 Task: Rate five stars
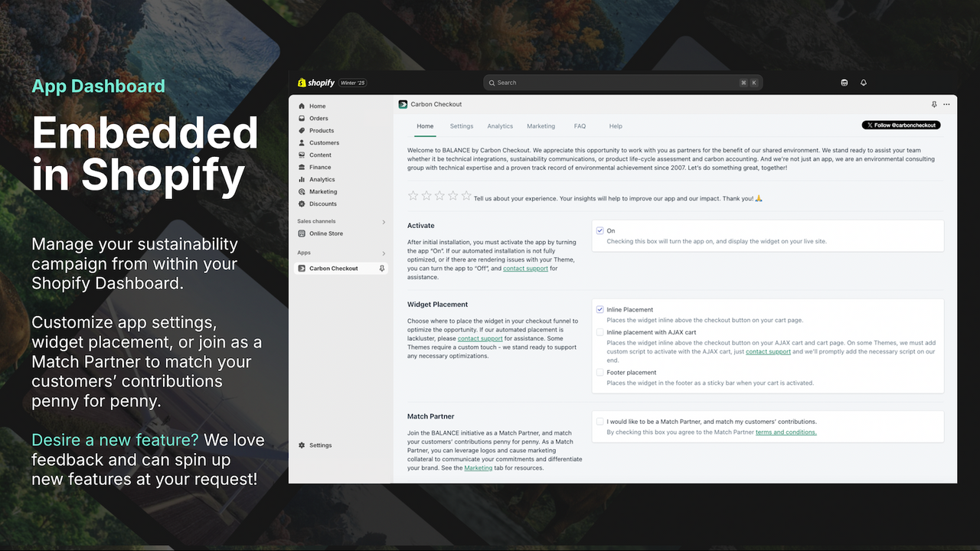465,196
